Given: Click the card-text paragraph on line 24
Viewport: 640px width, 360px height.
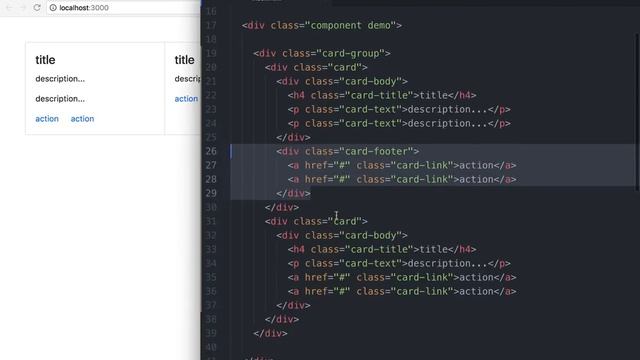Looking at the screenshot, I should tap(399, 123).
